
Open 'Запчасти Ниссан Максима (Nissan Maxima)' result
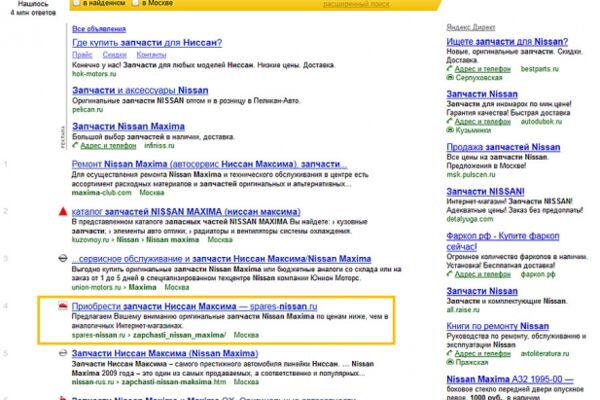[x=165, y=353]
